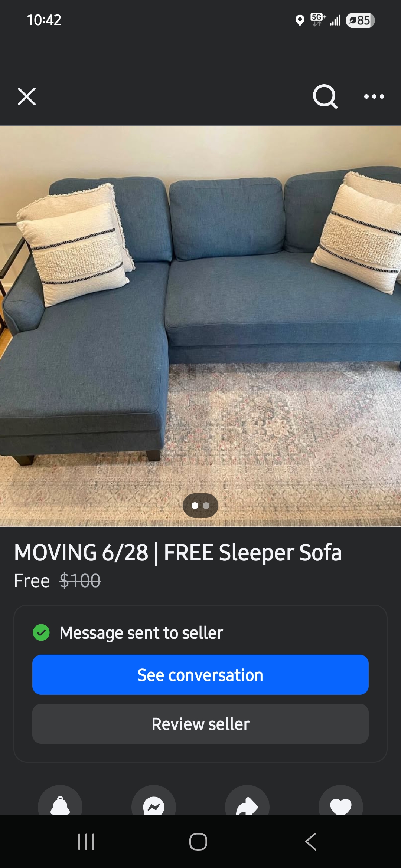
Task: Select the second photo indicator dot
Action: pos(206,506)
